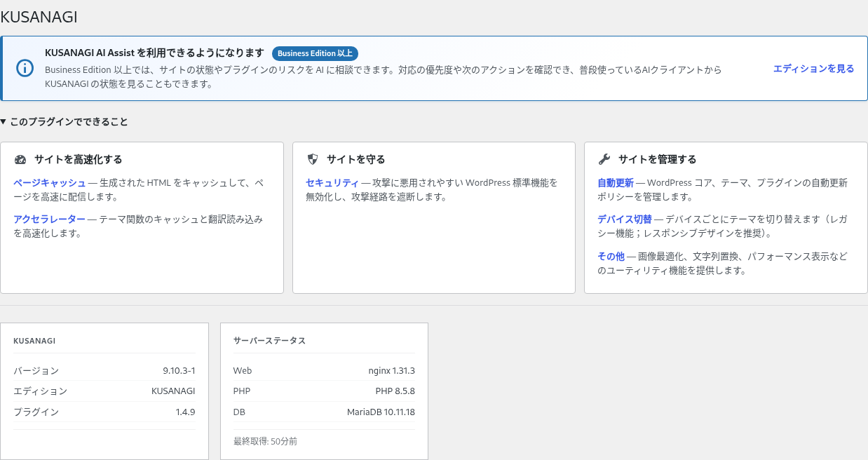Click the plugin version value 1.4.9
This screenshot has width=868, height=460.
point(185,412)
